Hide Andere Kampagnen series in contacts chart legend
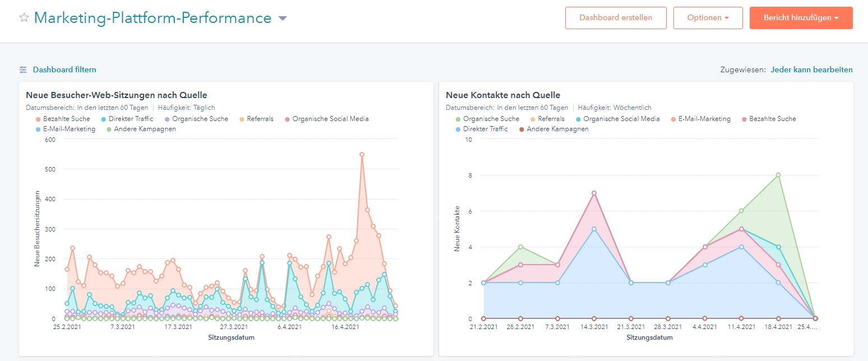 point(557,129)
